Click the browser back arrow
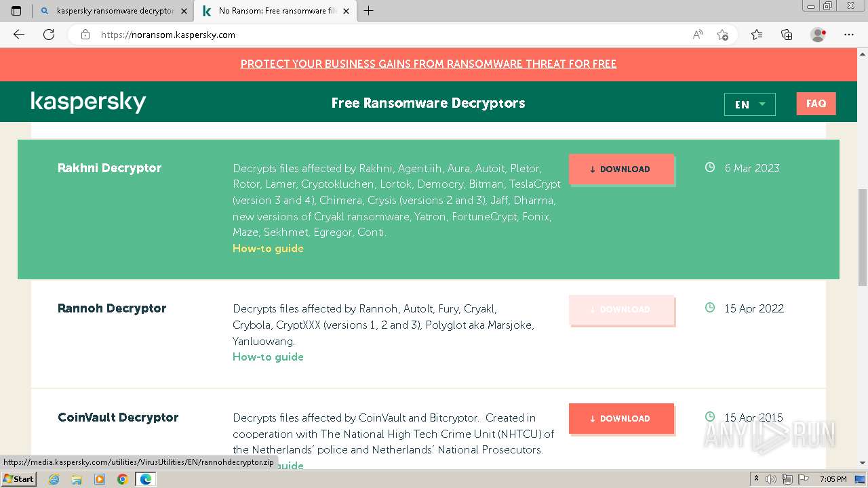Viewport: 868px width, 488px height. [x=19, y=35]
